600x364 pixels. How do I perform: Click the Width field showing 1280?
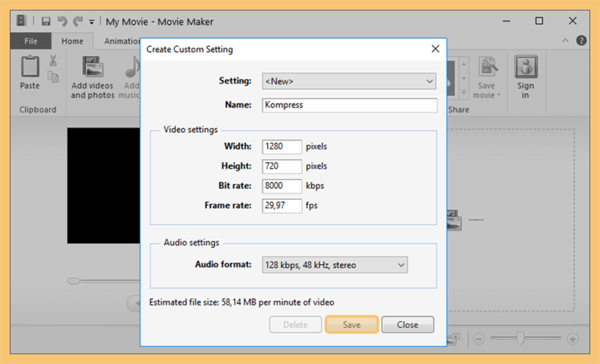[281, 147]
